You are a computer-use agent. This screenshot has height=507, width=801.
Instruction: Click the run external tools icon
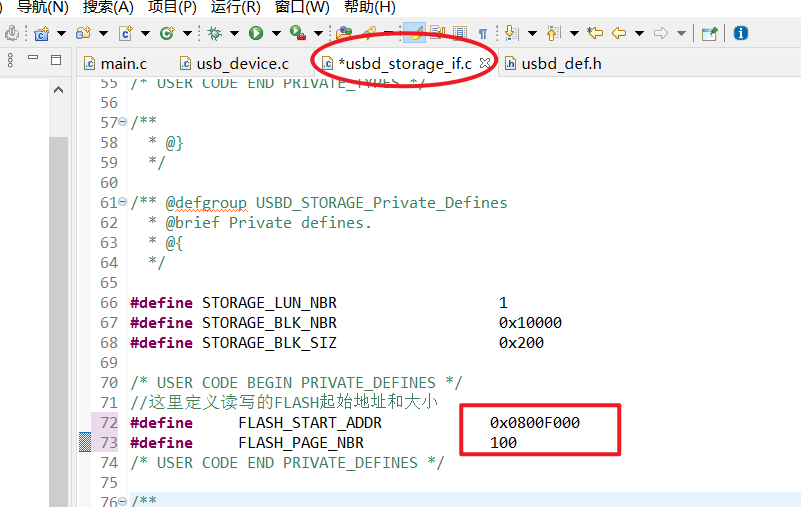[297, 33]
